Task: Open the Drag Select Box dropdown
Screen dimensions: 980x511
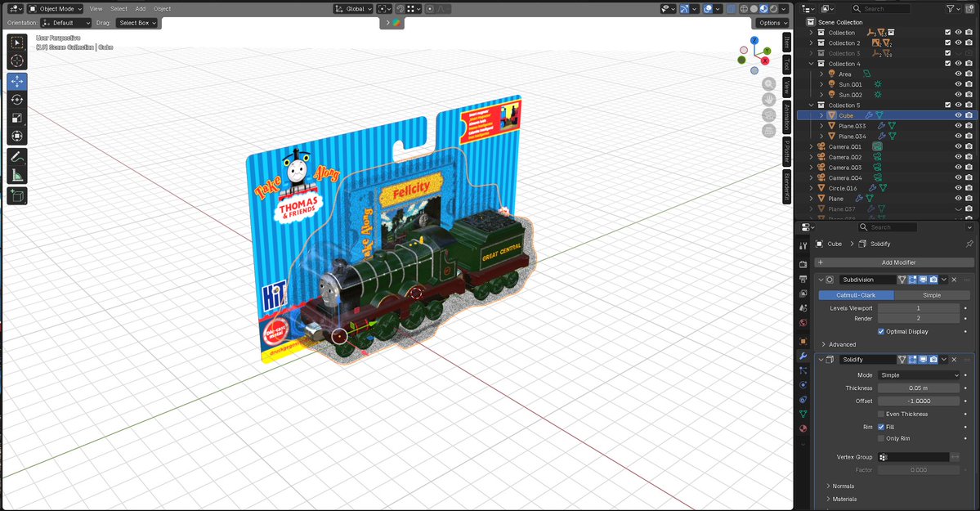Action: tap(136, 23)
